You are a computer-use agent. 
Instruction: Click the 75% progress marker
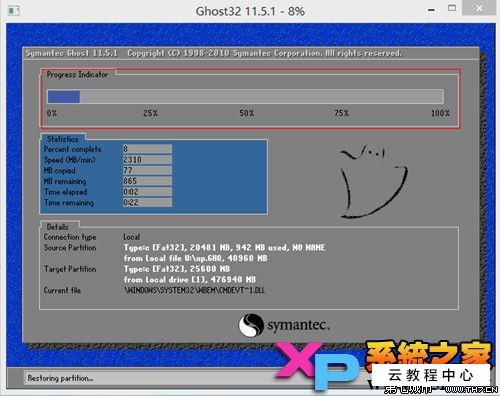coord(341,113)
